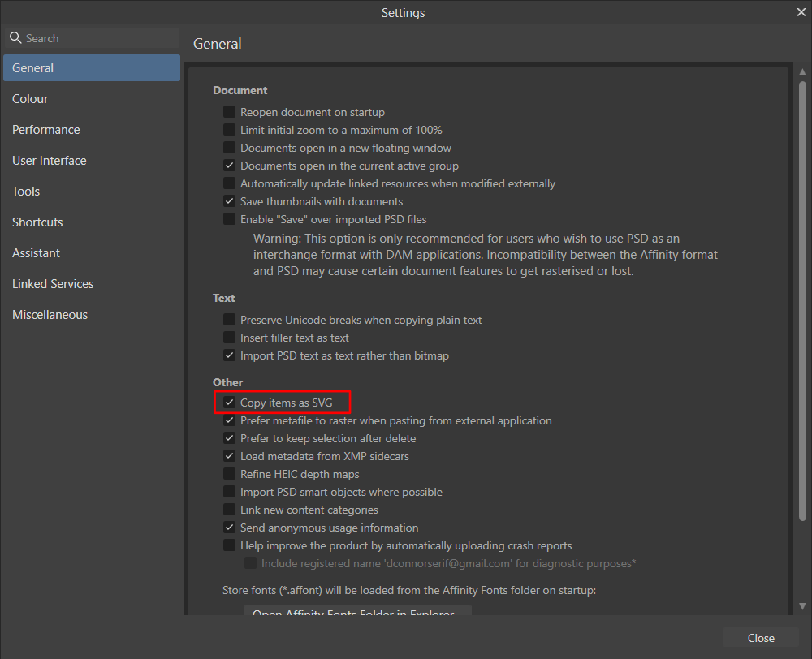Disable "Load metadata from XMP sidecars"
Image resolution: width=812 pixels, height=659 pixels.
tap(229, 456)
